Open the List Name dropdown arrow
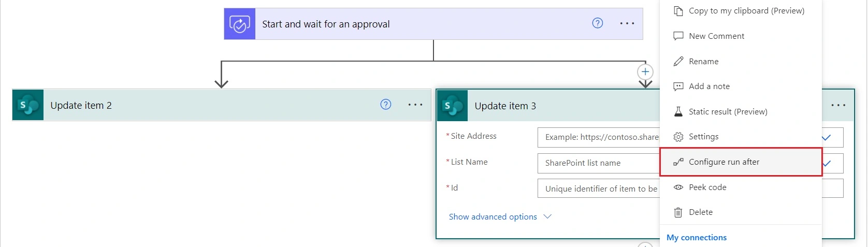Screen dimensions: 868x247 pyautogui.click(x=827, y=163)
